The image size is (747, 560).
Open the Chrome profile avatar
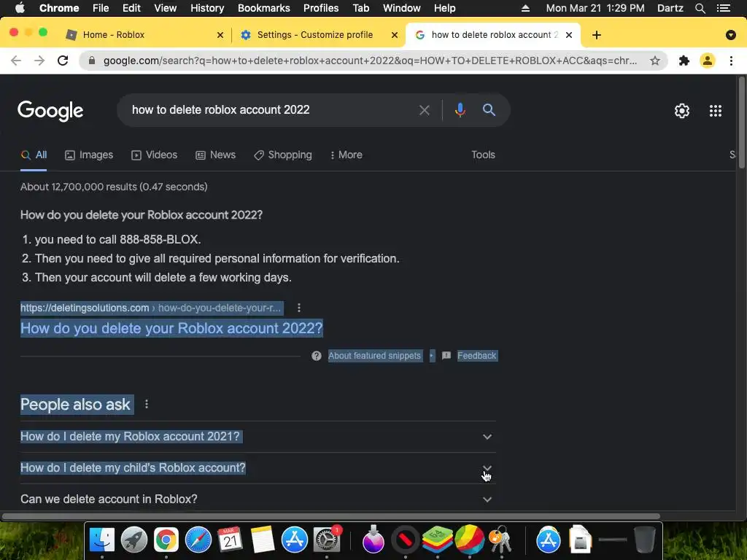[708, 61]
